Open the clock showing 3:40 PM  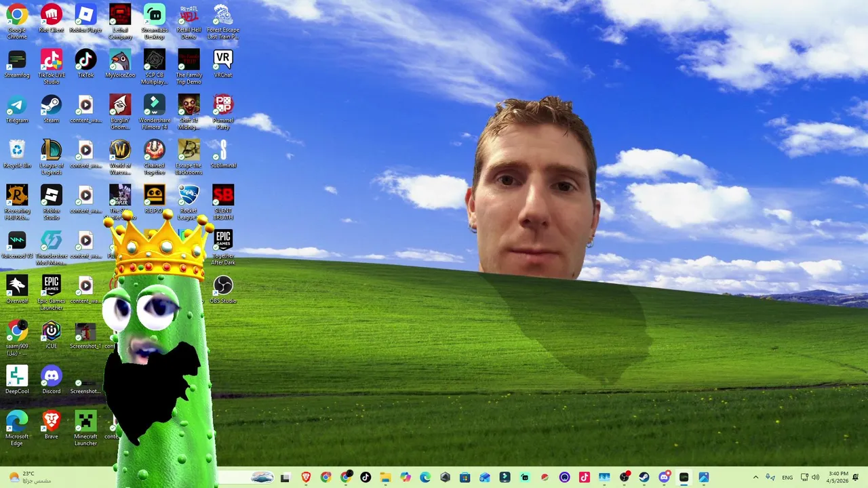pyautogui.click(x=838, y=477)
